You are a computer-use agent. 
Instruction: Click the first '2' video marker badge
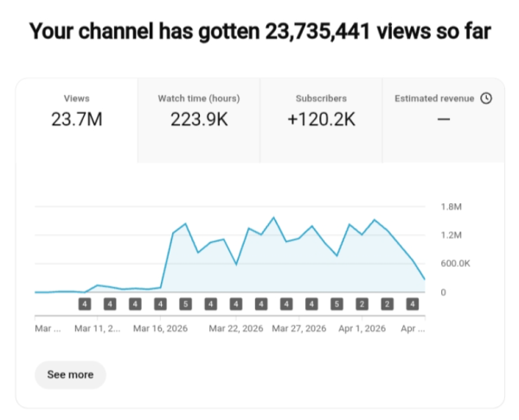coord(362,304)
